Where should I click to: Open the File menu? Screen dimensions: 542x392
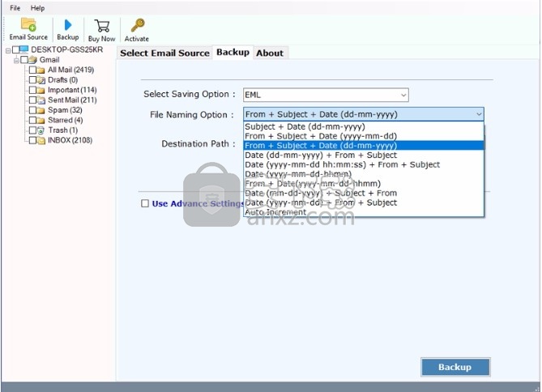(15, 7)
